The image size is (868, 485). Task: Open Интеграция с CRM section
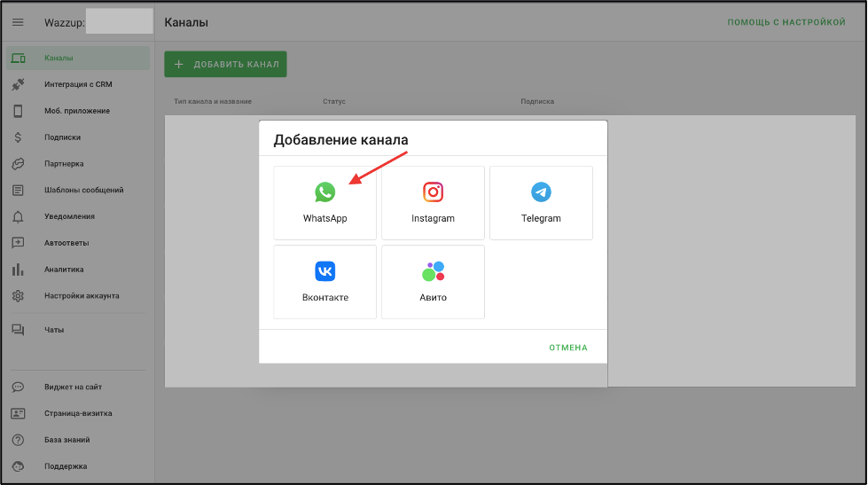[x=78, y=84]
